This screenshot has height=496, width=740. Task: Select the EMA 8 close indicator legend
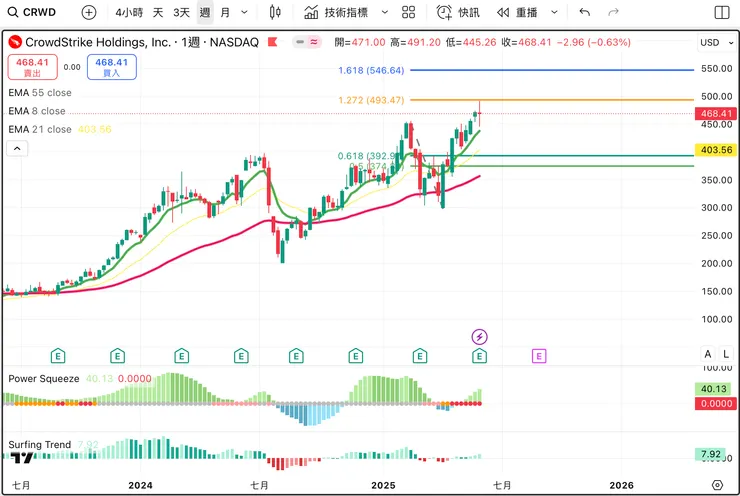(x=37, y=111)
